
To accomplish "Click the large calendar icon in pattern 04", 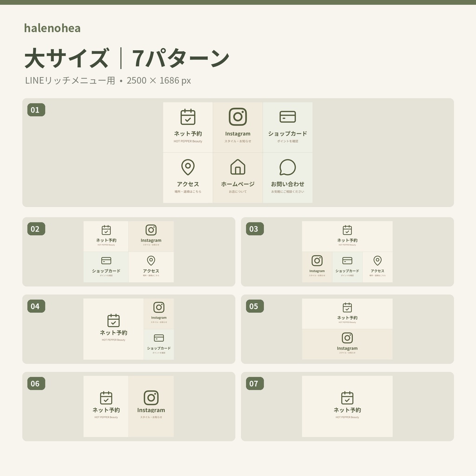I will pos(113,321).
